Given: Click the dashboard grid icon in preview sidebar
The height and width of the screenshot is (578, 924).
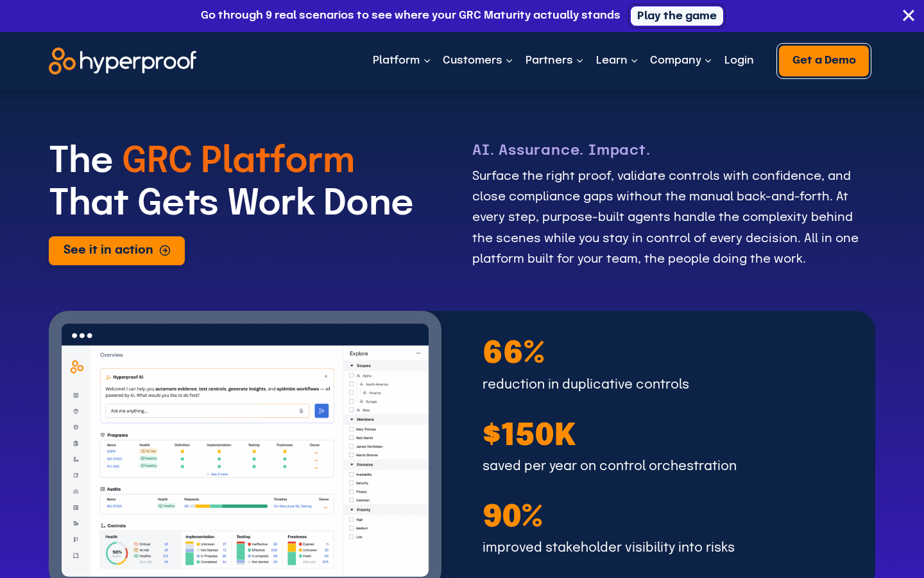Looking at the screenshot, I should click(76, 396).
